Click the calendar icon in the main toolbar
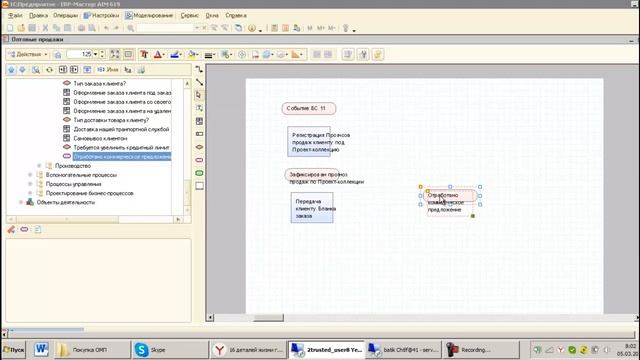 pyautogui.click(x=286, y=28)
